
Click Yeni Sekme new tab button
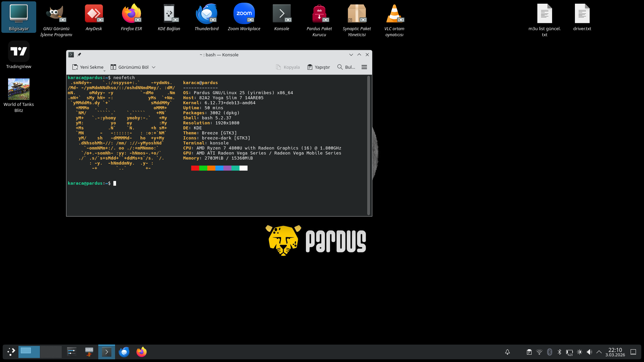tap(88, 67)
